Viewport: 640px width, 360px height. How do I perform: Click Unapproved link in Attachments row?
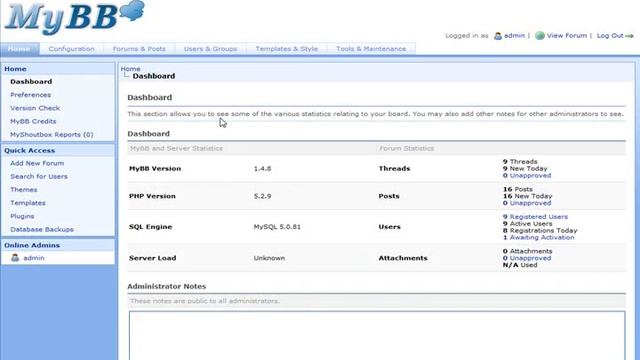(x=530, y=258)
